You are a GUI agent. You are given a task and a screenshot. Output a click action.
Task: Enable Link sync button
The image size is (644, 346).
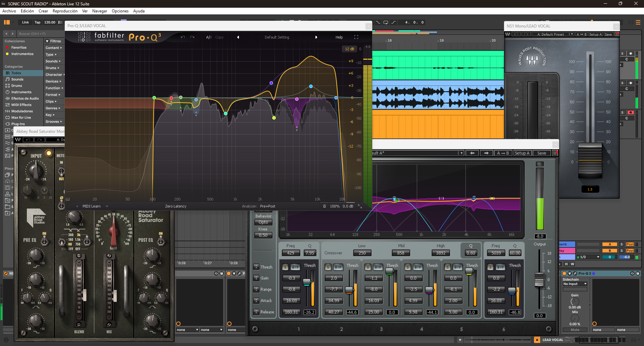click(26, 22)
